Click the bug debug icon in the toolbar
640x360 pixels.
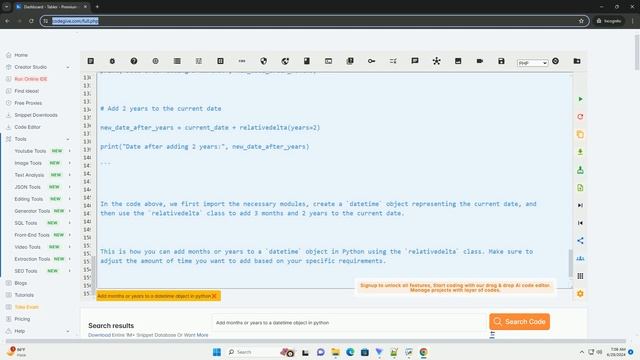click(112, 61)
